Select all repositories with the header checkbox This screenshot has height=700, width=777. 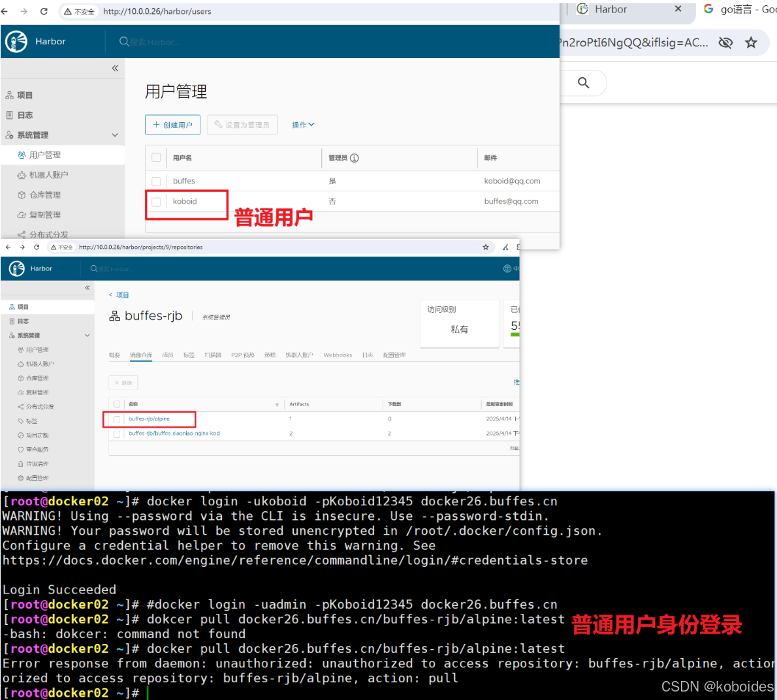point(117,404)
